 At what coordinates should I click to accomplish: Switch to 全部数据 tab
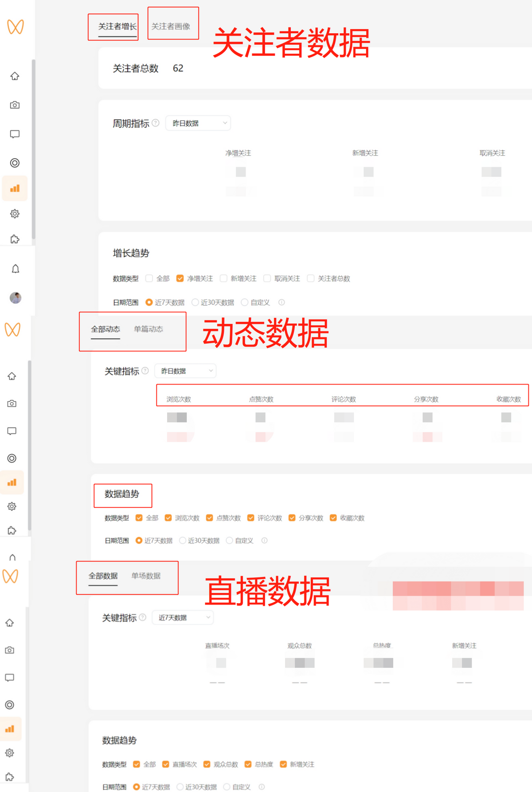click(x=103, y=576)
